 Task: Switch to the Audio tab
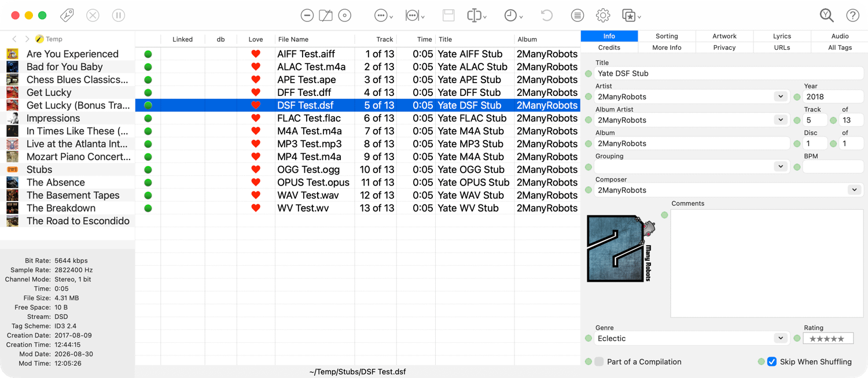click(x=840, y=36)
